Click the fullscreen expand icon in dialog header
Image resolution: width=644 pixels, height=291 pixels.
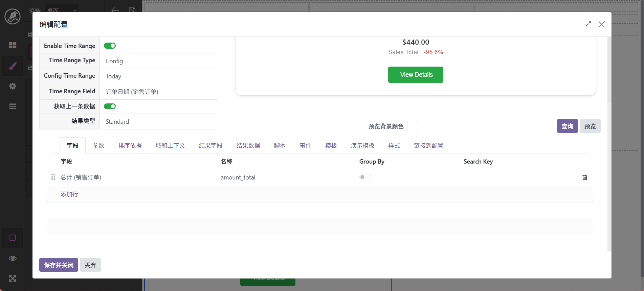pyautogui.click(x=588, y=24)
